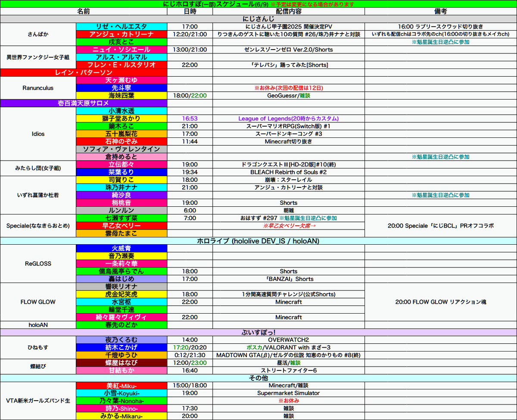The width and height of the screenshot is (517, 420).
Task: Select the 千燈ゆうひ cell
Action: (x=121, y=355)
